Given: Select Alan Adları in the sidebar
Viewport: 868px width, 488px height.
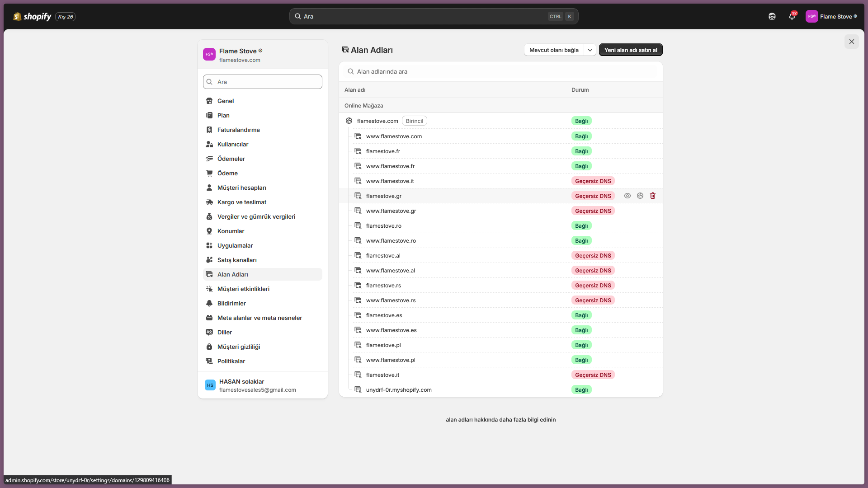Looking at the screenshot, I should [x=263, y=274].
